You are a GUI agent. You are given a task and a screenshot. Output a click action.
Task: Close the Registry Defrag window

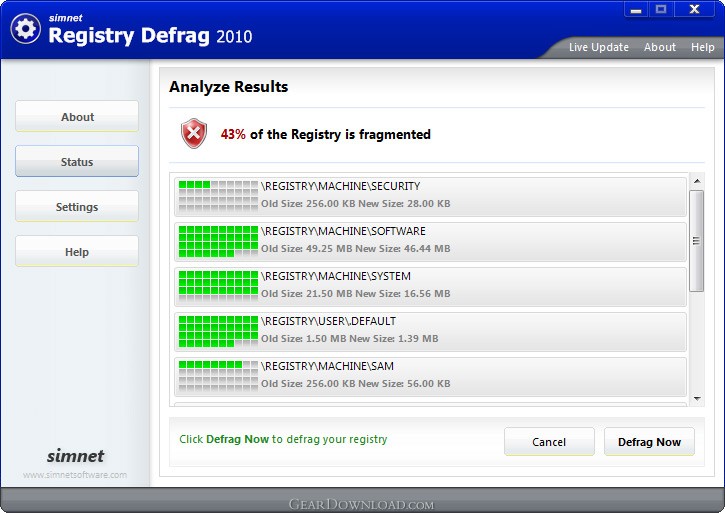point(694,9)
